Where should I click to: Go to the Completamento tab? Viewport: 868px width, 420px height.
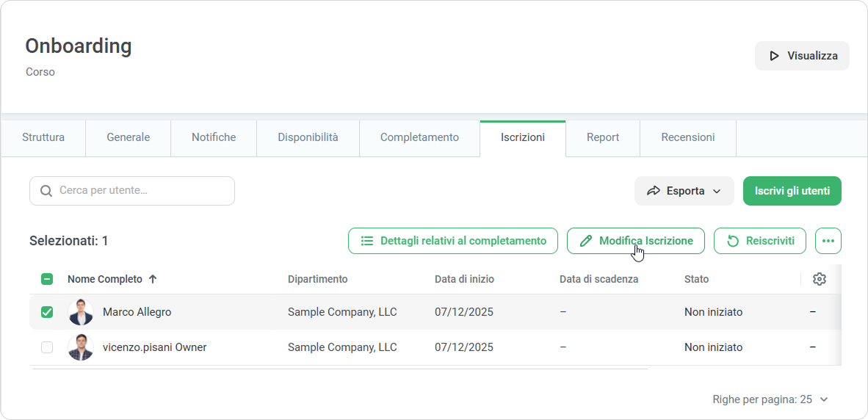419,137
